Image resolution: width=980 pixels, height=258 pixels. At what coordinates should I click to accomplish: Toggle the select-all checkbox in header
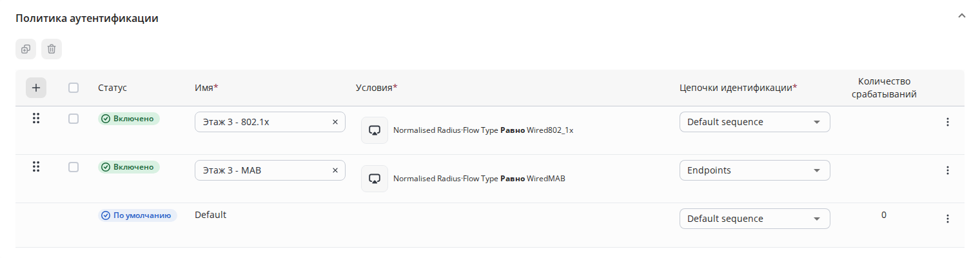pos(73,88)
